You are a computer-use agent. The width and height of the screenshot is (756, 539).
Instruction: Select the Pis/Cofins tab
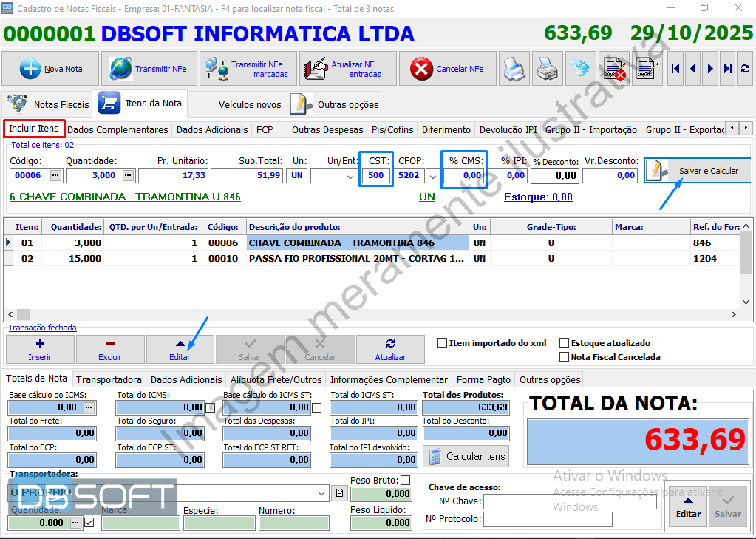392,129
